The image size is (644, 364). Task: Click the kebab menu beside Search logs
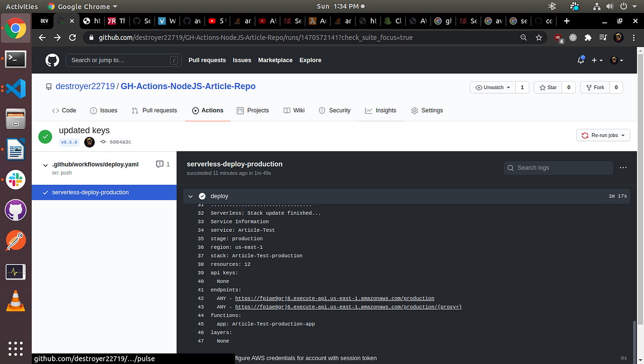[x=623, y=168]
